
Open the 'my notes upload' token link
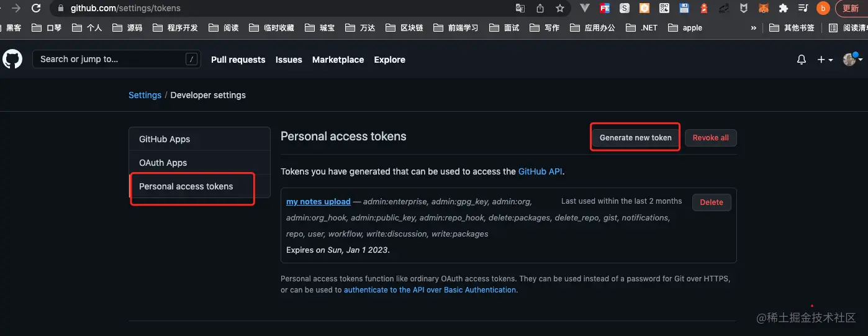[x=319, y=202]
